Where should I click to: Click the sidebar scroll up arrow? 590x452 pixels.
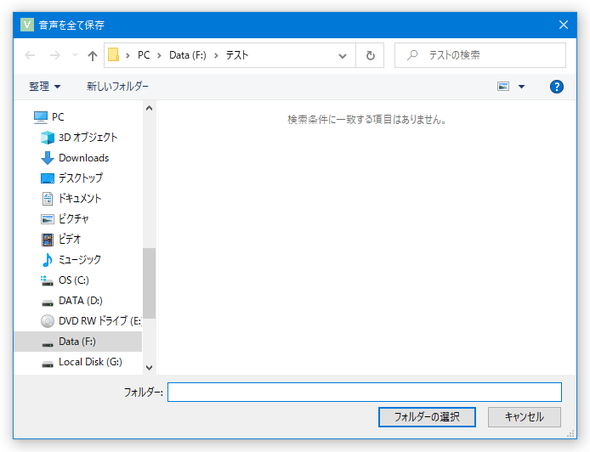pos(149,108)
